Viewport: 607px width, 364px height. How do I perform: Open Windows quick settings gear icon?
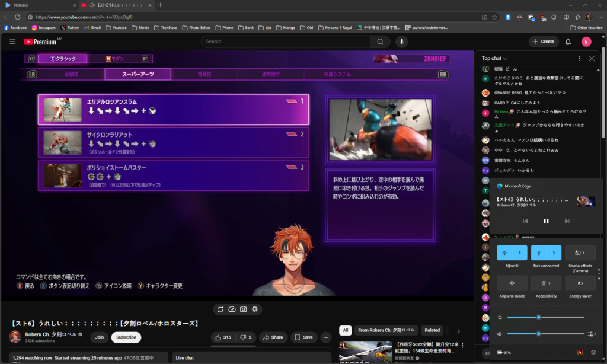(593, 352)
